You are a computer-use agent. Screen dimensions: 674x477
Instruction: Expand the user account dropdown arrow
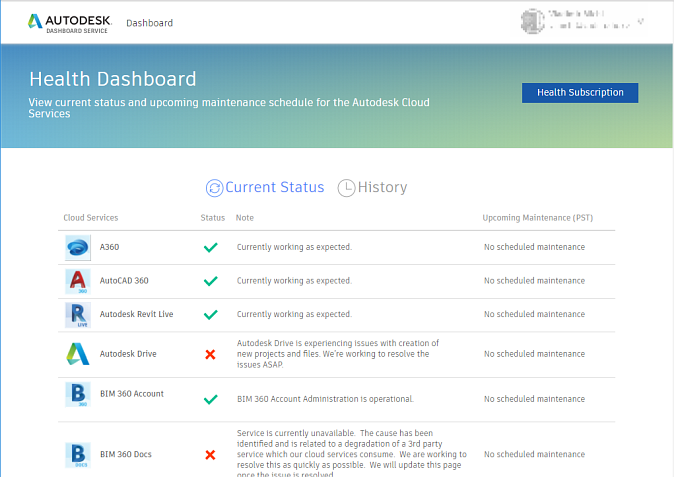tap(640, 21)
